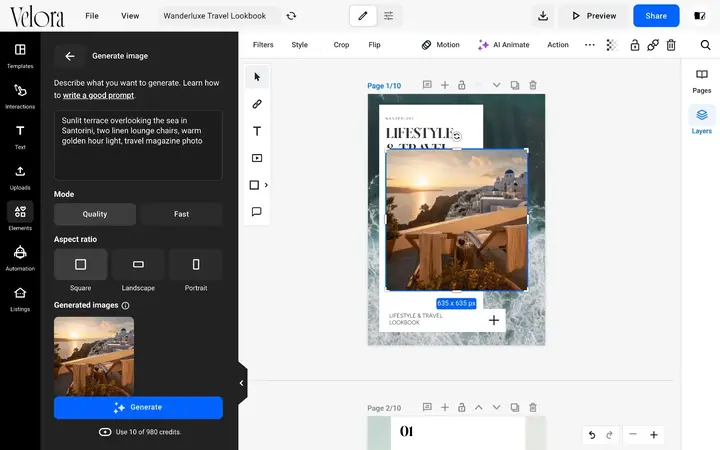
Task: Select the comment tool in canvas toolbar
Action: tap(257, 212)
